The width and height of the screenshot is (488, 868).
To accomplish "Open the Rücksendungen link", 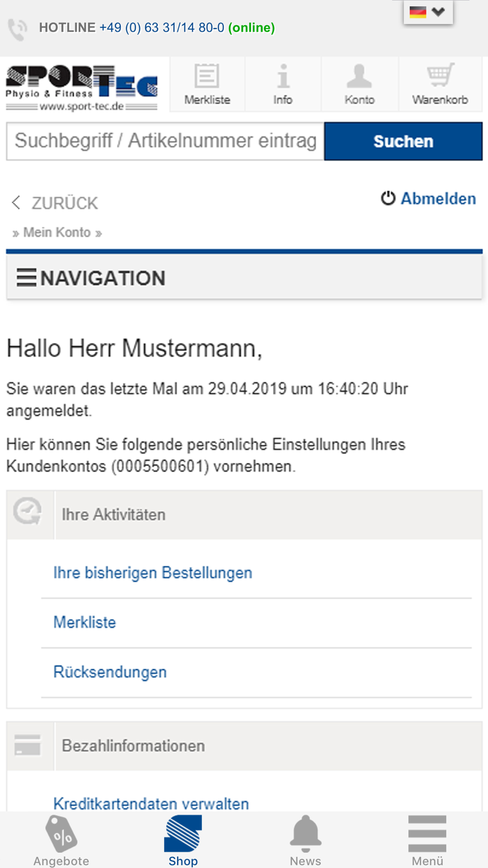I will click(x=110, y=672).
